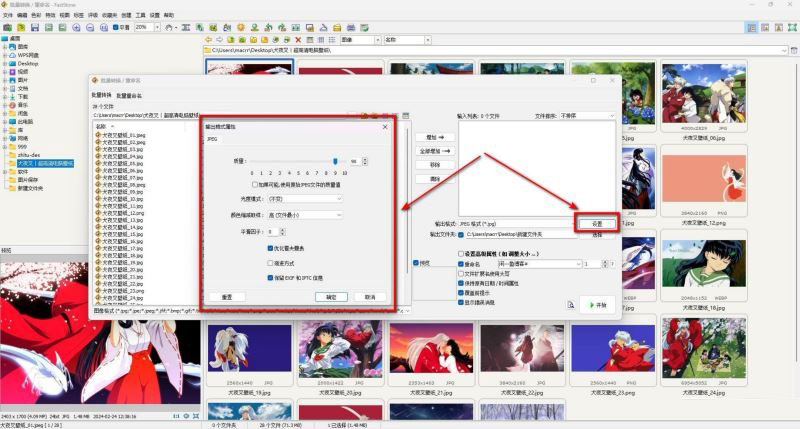Click the preview document icon beside Start button

pos(570,305)
